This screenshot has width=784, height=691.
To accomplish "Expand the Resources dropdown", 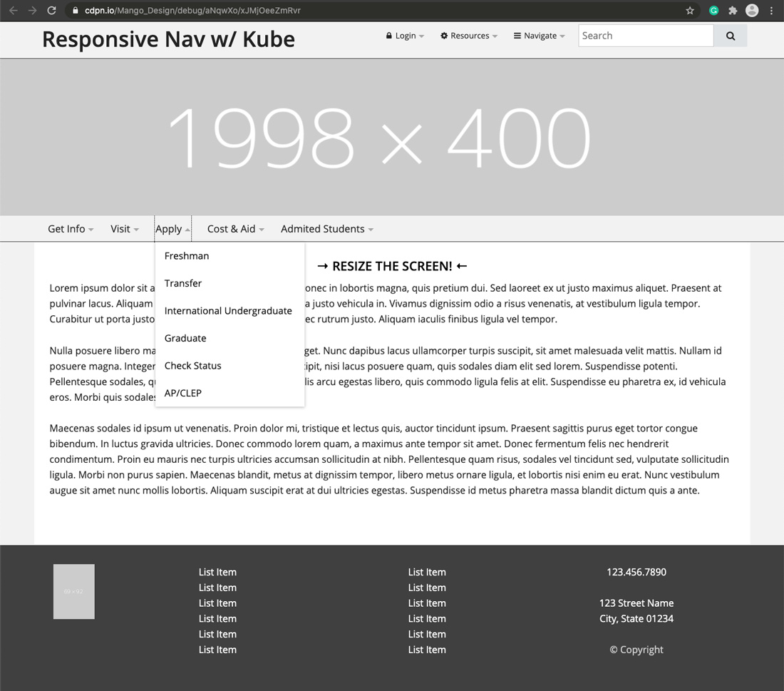I will [469, 36].
